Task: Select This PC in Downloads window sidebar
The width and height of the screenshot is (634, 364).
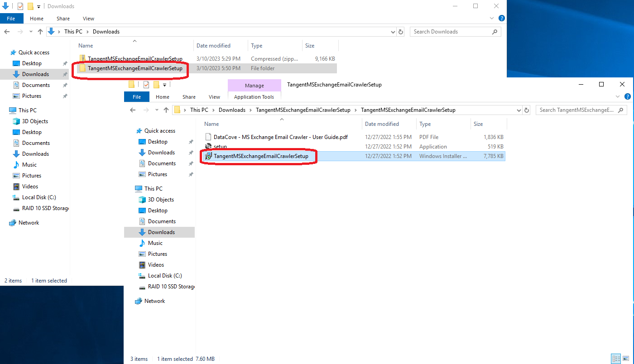Action: 28,110
